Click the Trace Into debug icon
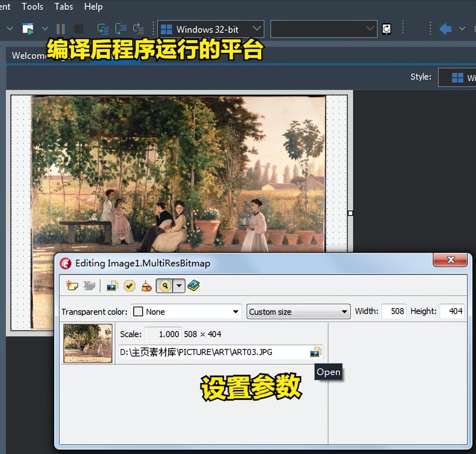Screen dimensions: 476x454 coord(103,29)
